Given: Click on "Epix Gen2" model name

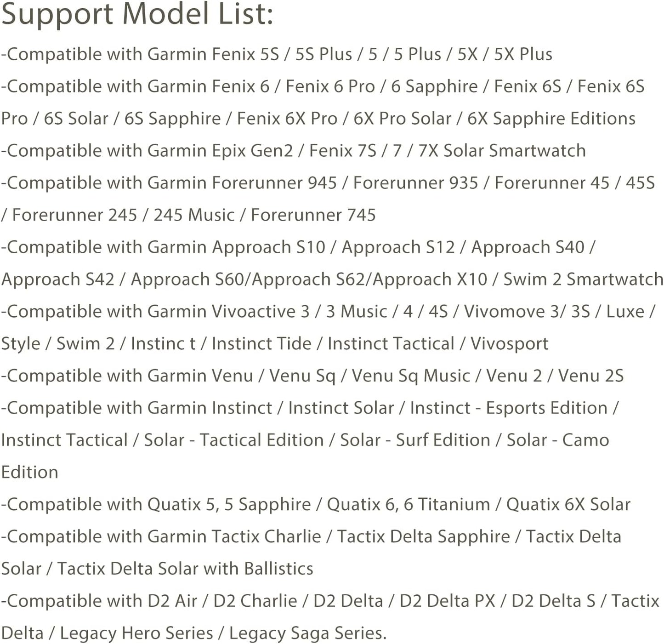Looking at the screenshot, I should [x=252, y=151].
